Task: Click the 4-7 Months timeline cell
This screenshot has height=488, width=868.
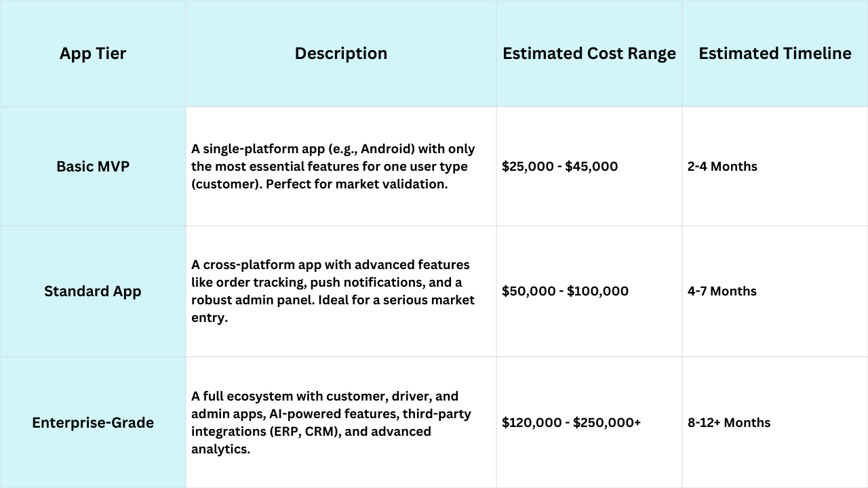Action: point(722,291)
